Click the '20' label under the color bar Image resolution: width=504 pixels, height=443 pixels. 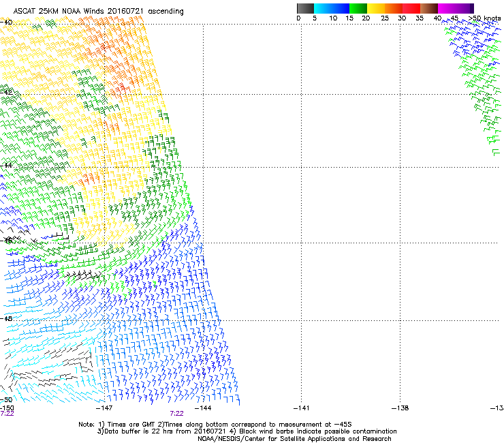tap(366, 18)
